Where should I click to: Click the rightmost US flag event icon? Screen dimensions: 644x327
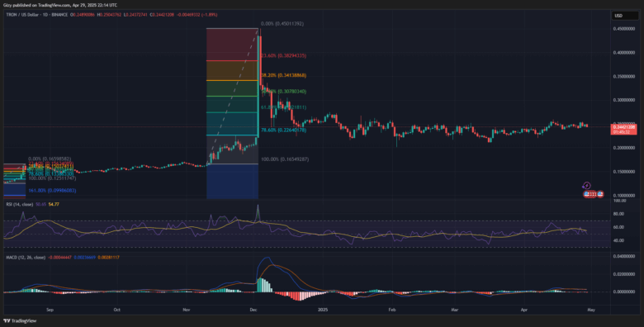pos(600,193)
